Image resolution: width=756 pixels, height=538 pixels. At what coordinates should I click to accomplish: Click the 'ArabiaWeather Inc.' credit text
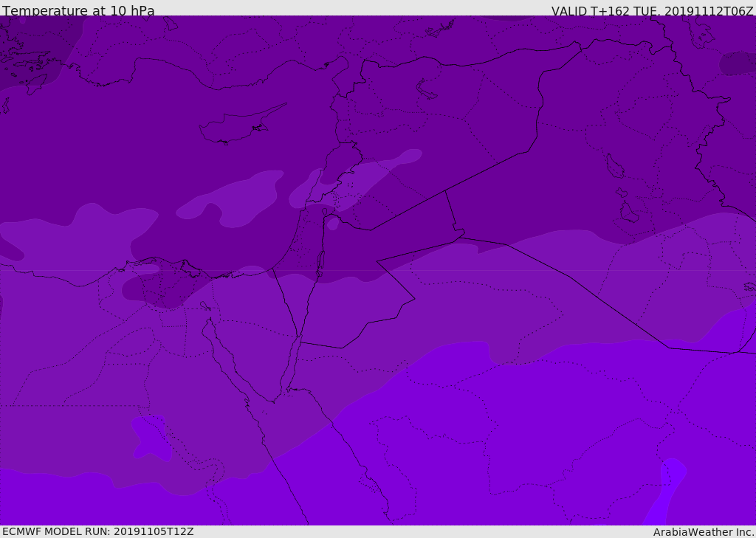pos(704,532)
